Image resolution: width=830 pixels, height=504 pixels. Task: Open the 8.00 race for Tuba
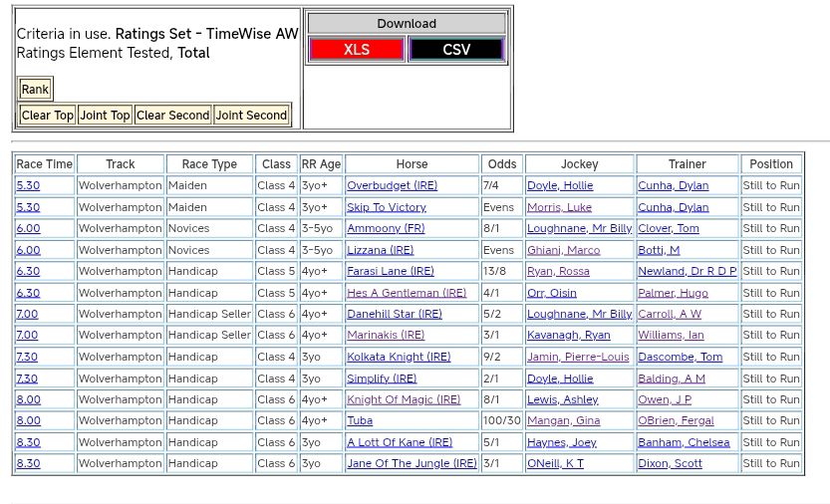tap(28, 420)
